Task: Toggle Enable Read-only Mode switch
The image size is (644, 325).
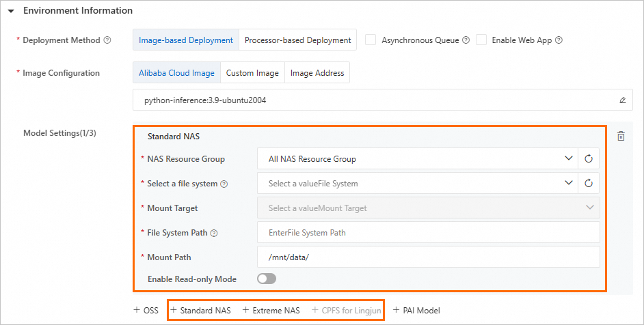Action: (x=266, y=279)
